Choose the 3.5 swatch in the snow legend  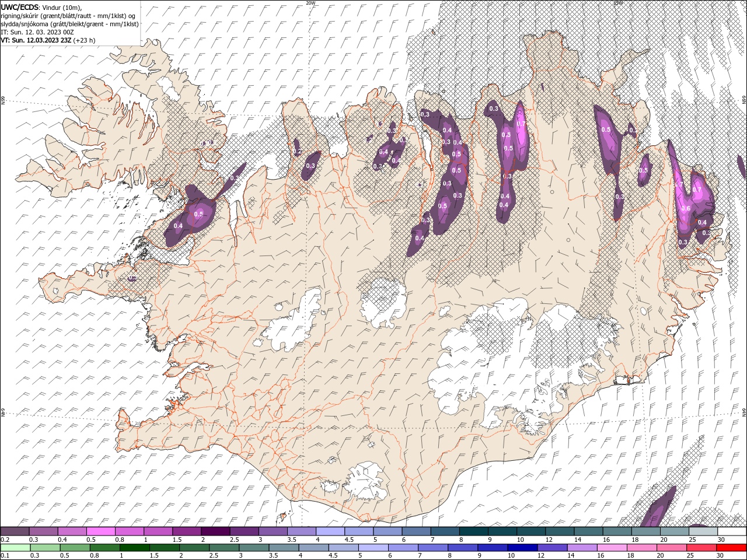pos(302,531)
